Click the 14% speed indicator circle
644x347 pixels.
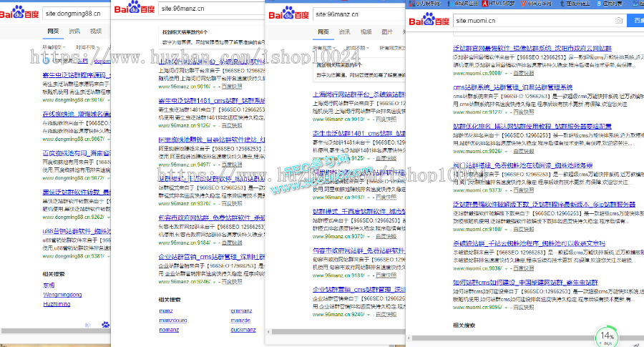pos(607,337)
